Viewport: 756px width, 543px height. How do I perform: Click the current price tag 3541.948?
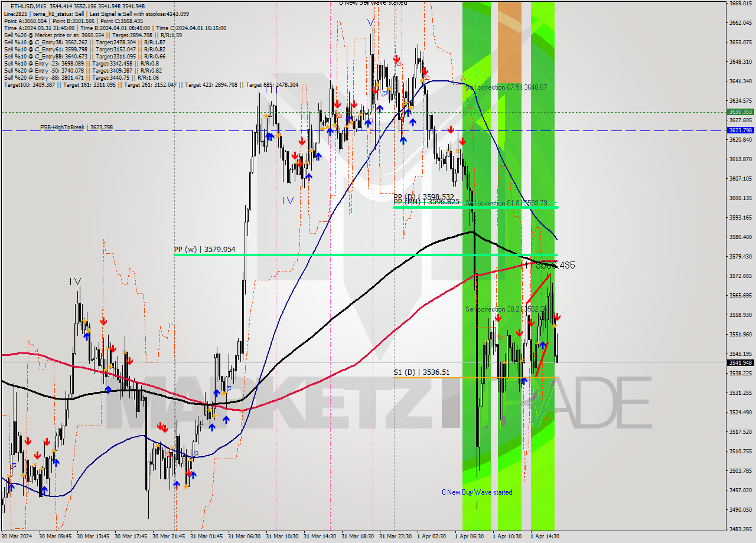coord(740,362)
